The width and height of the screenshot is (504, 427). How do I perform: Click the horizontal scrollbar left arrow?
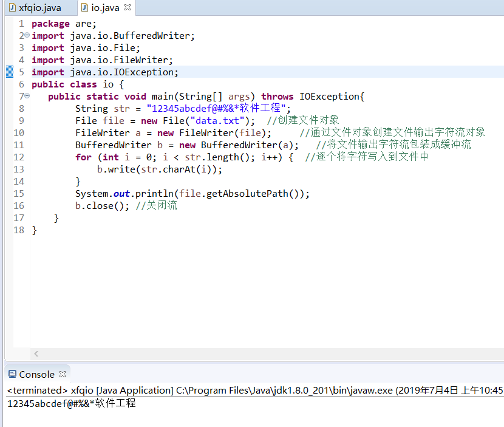click(x=36, y=354)
